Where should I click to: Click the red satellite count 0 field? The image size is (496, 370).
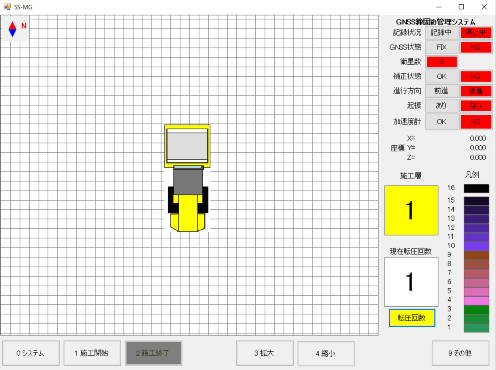pyautogui.click(x=442, y=62)
